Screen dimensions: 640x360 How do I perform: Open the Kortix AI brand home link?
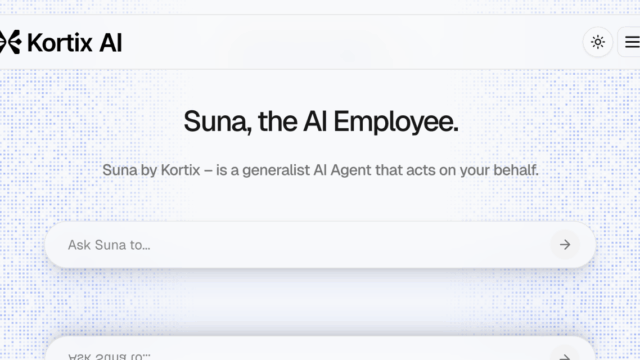(x=61, y=42)
